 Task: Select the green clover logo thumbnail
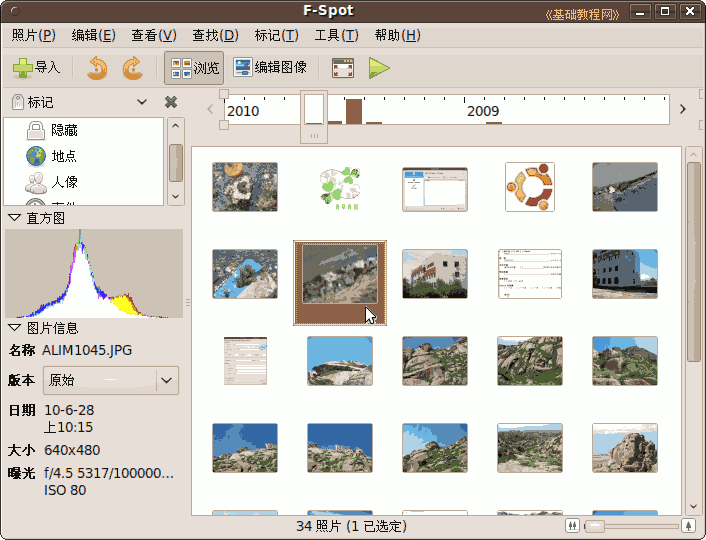click(340, 187)
